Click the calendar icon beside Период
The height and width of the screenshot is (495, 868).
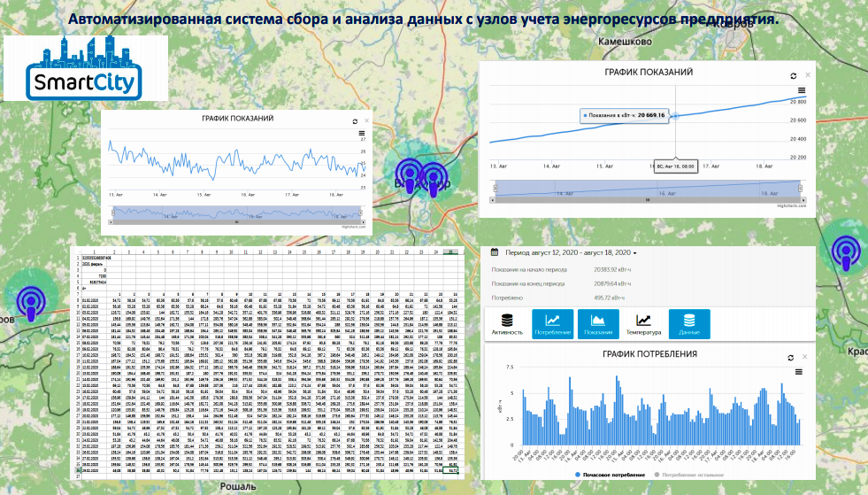495,252
